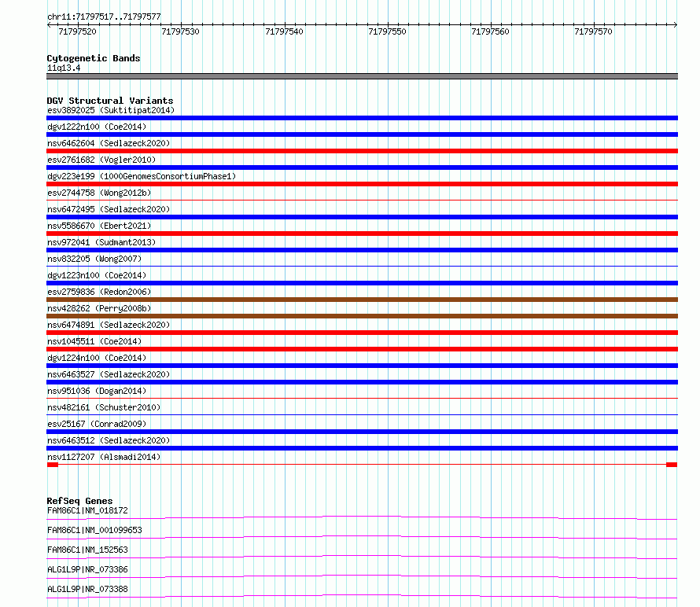Viewport: 700px width, 607px height.
Task: Open variant esv25167 (Conrad2009) label
Action: click(x=97, y=424)
